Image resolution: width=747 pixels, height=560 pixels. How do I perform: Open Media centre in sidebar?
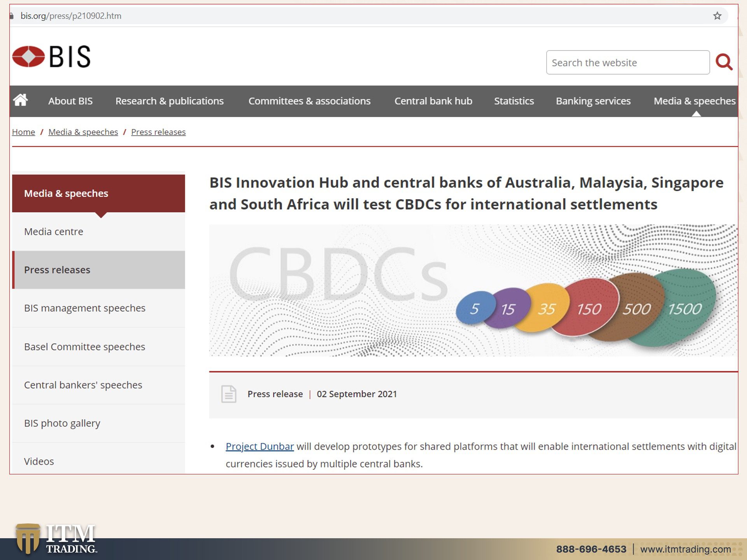point(98,231)
